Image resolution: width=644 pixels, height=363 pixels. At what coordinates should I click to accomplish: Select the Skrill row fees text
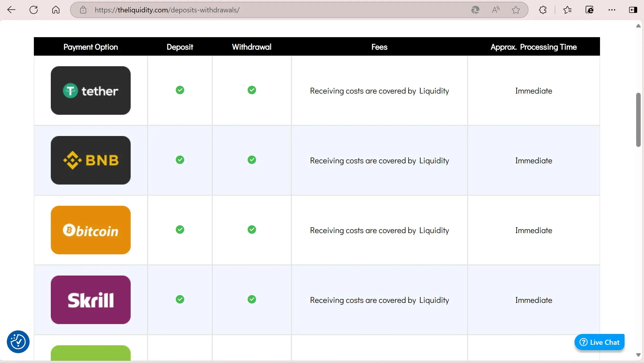[x=379, y=300]
